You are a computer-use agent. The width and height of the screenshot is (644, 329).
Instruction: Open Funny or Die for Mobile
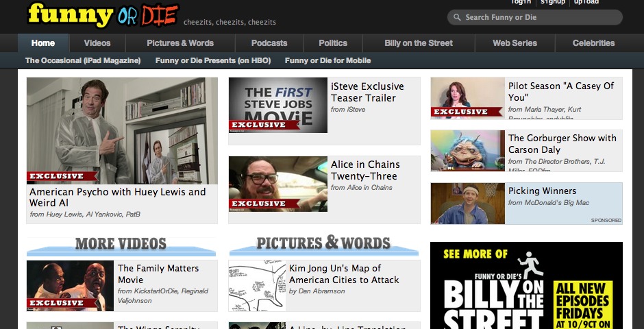[327, 60]
